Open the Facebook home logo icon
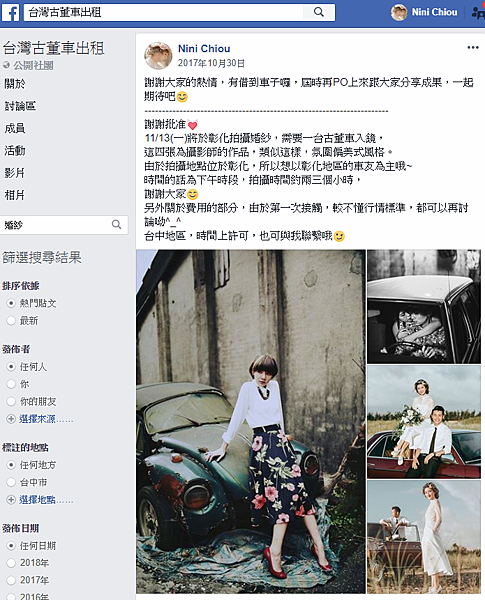485x600 pixels. pos(10,13)
